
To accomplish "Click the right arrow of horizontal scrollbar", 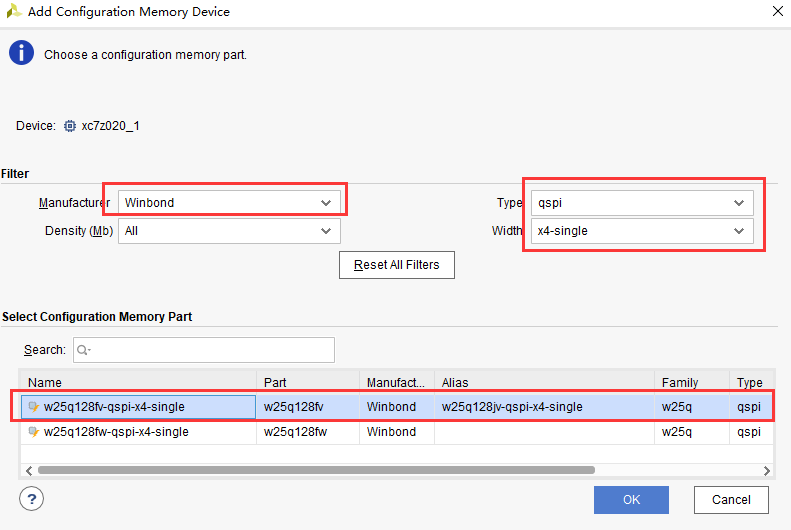I will tap(767, 470).
